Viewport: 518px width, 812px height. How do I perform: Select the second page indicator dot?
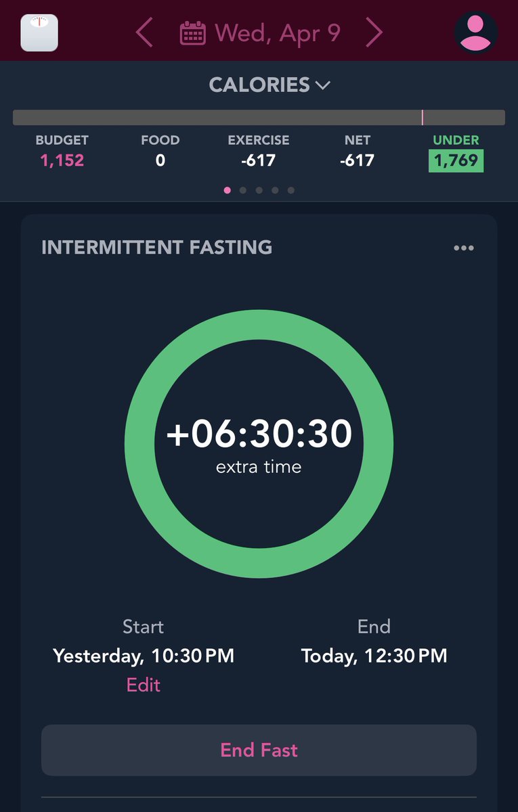[243, 190]
